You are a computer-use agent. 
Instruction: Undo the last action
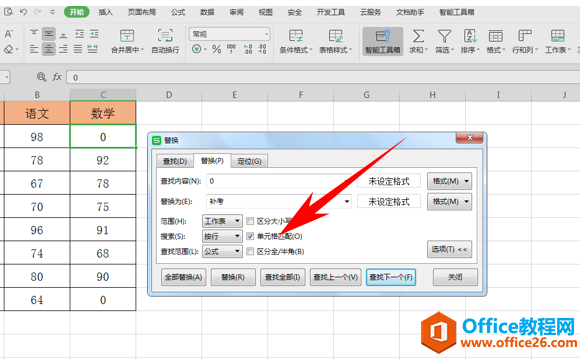(x=23, y=12)
